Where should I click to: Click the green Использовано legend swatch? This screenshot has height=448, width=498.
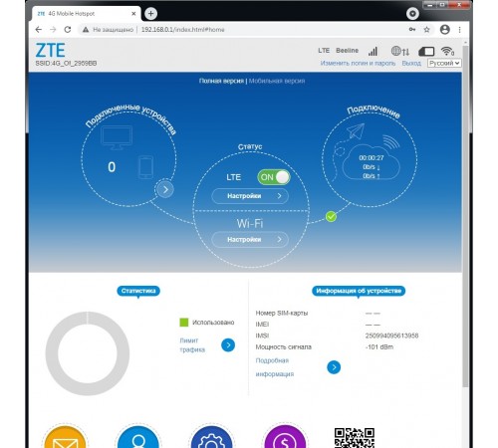click(x=184, y=323)
